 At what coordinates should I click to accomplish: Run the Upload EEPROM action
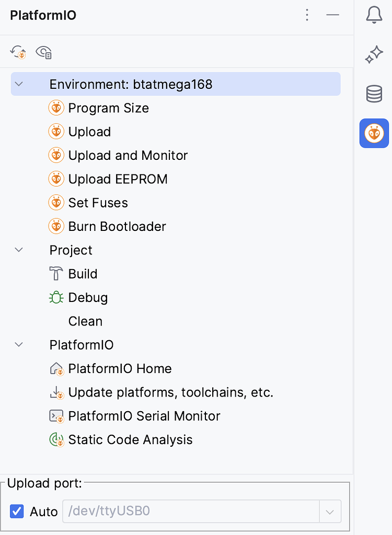point(118,179)
